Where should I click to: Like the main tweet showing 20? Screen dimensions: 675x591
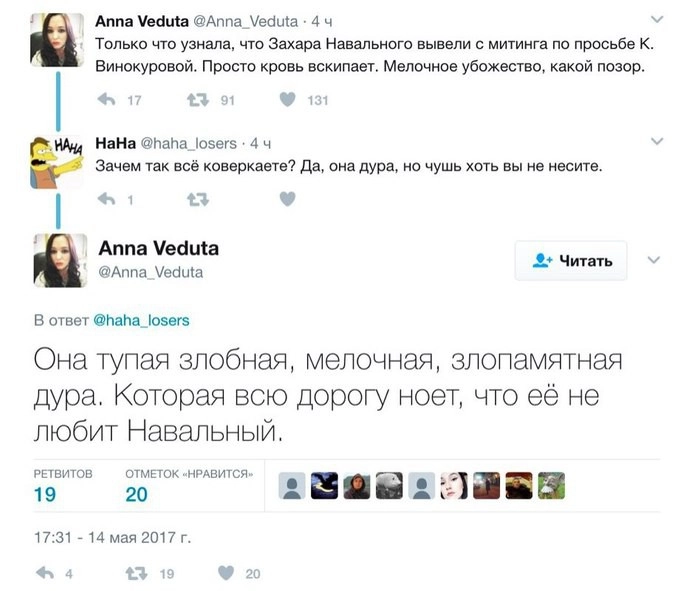click(226, 572)
